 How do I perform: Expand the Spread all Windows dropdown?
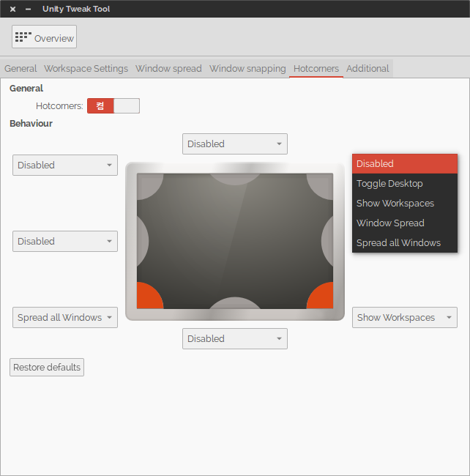coord(65,318)
